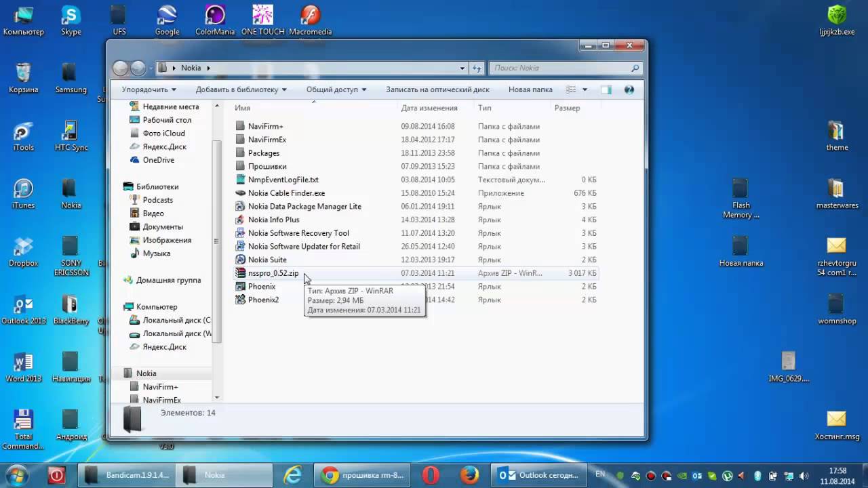Open the Dropbox desktop icon
868x488 pixels.
pos(23,252)
